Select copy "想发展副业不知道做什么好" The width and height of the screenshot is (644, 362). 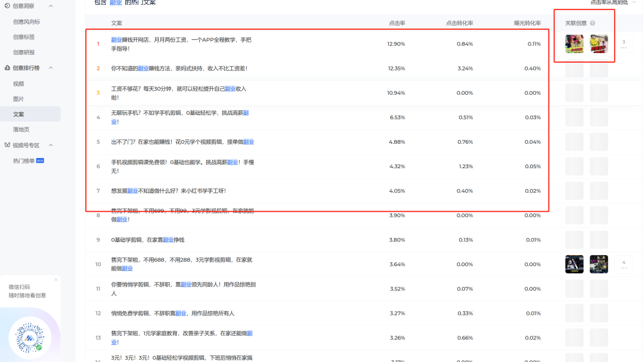(168, 191)
